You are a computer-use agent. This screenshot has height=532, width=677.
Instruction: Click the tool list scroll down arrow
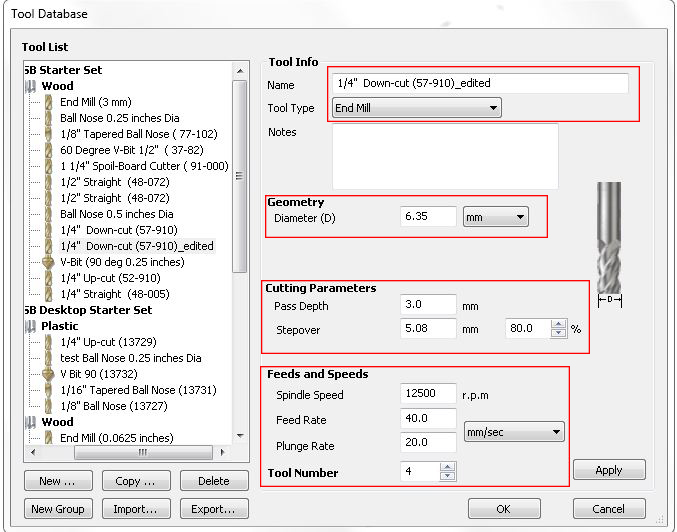(x=240, y=436)
